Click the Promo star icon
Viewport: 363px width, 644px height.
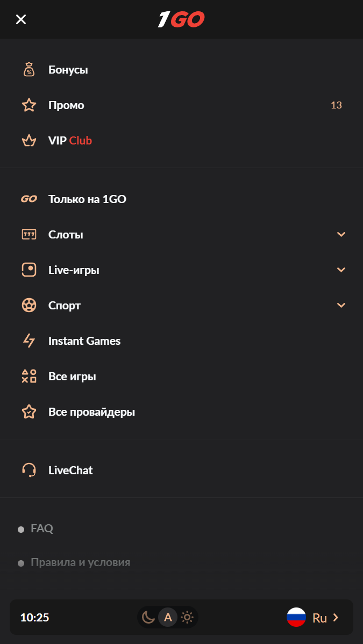pos(29,105)
